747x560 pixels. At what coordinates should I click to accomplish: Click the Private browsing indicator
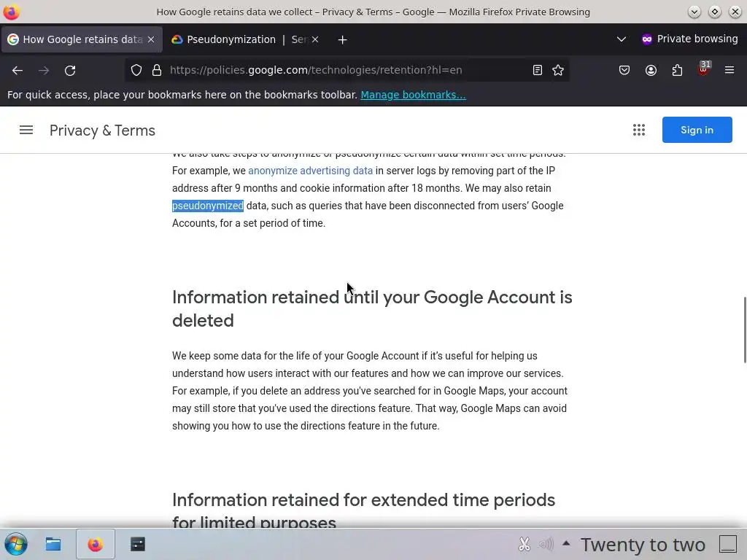point(690,39)
